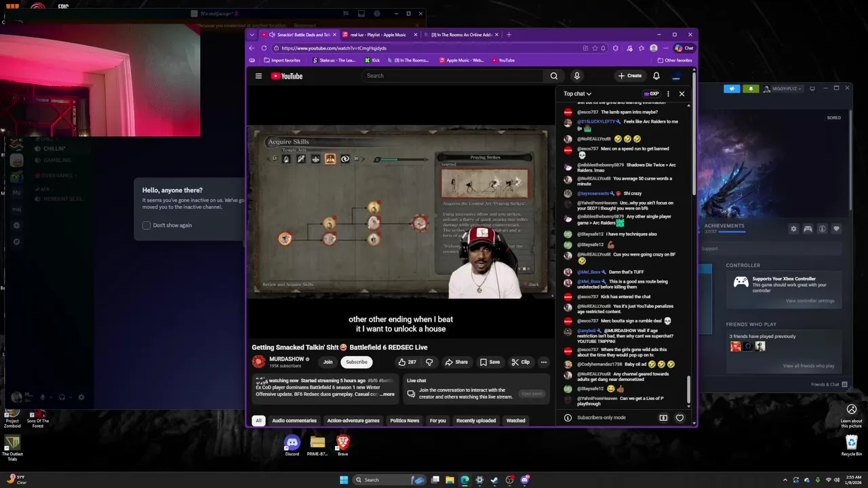The image size is (868, 488).
Task: Select the Smackin' Battle Dads tab
Action: pyautogui.click(x=299, y=35)
